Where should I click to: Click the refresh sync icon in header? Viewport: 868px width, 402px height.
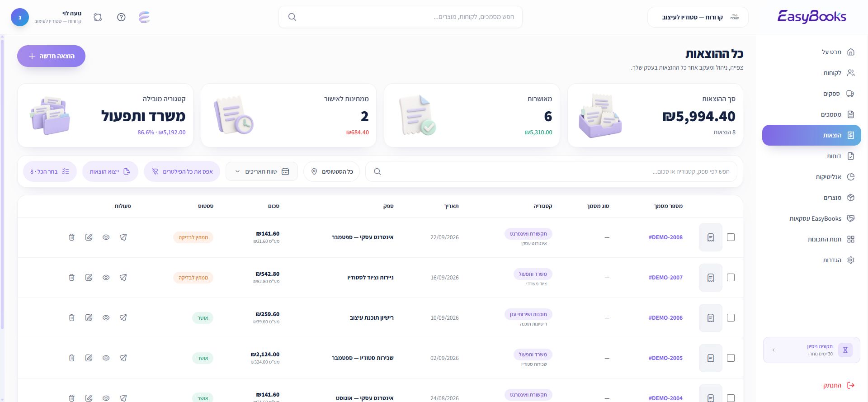point(98,17)
